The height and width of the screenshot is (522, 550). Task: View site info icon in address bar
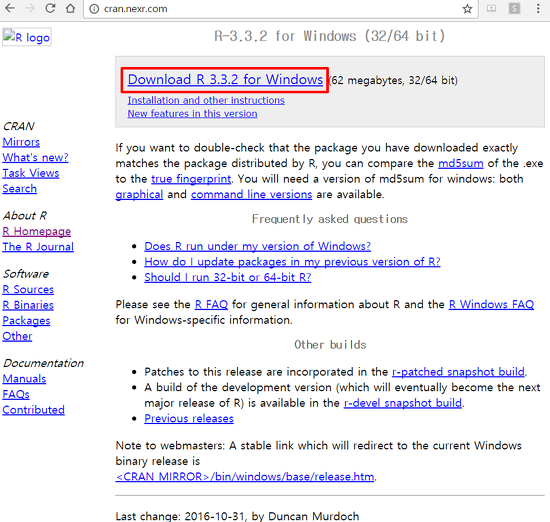tap(94, 9)
